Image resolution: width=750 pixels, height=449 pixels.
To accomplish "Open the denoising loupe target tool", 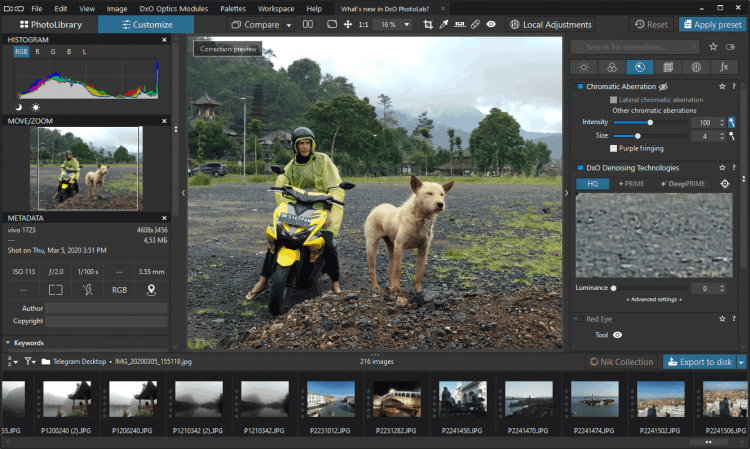I will 725,184.
